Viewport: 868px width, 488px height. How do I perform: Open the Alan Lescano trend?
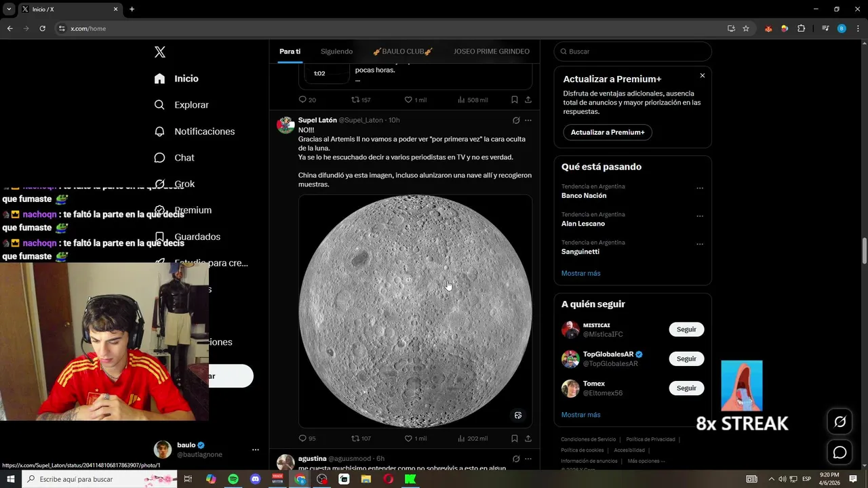pyautogui.click(x=583, y=224)
